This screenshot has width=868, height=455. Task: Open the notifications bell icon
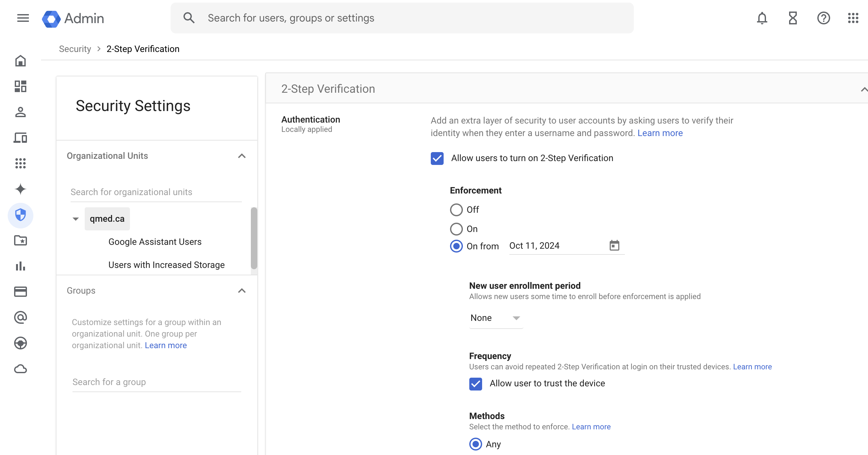coord(762,18)
